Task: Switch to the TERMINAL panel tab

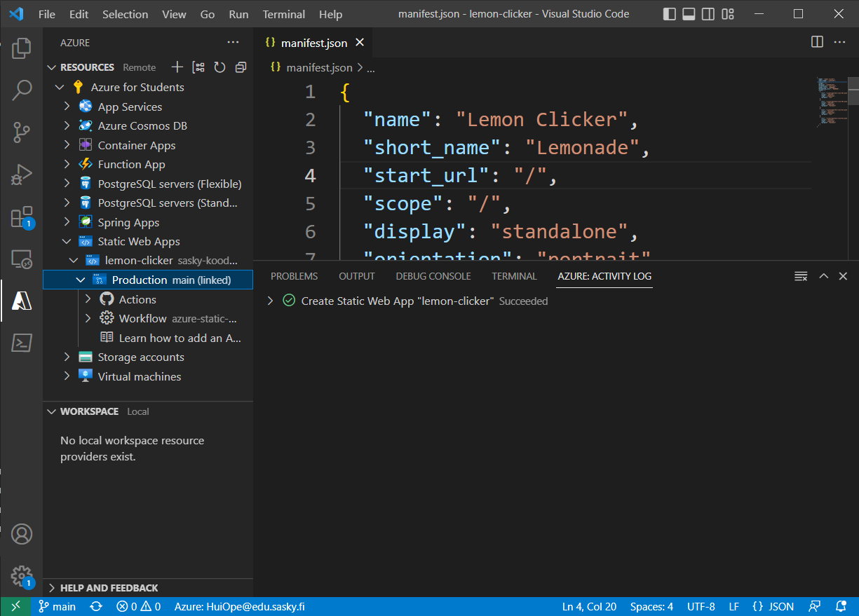Action: (514, 276)
